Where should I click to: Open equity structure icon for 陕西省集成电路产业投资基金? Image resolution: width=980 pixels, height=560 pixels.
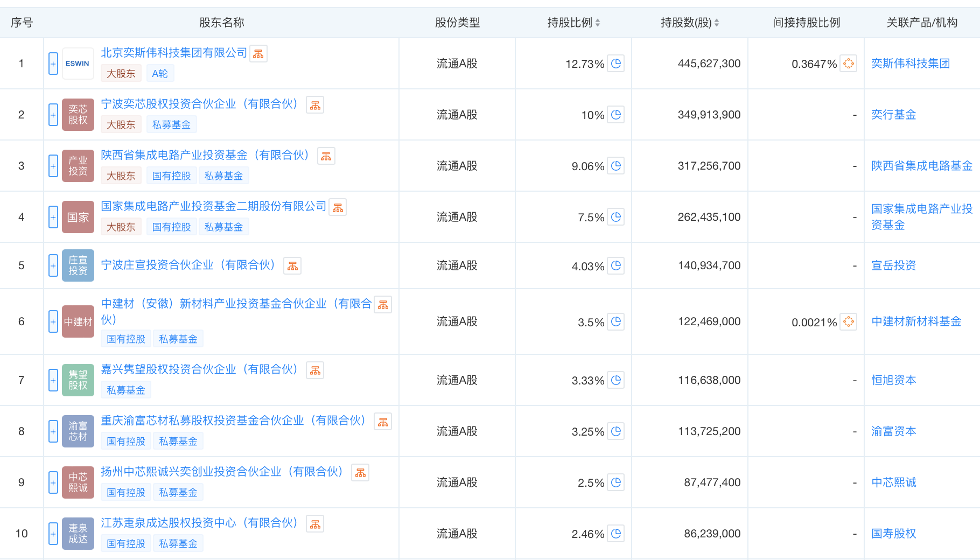[326, 156]
